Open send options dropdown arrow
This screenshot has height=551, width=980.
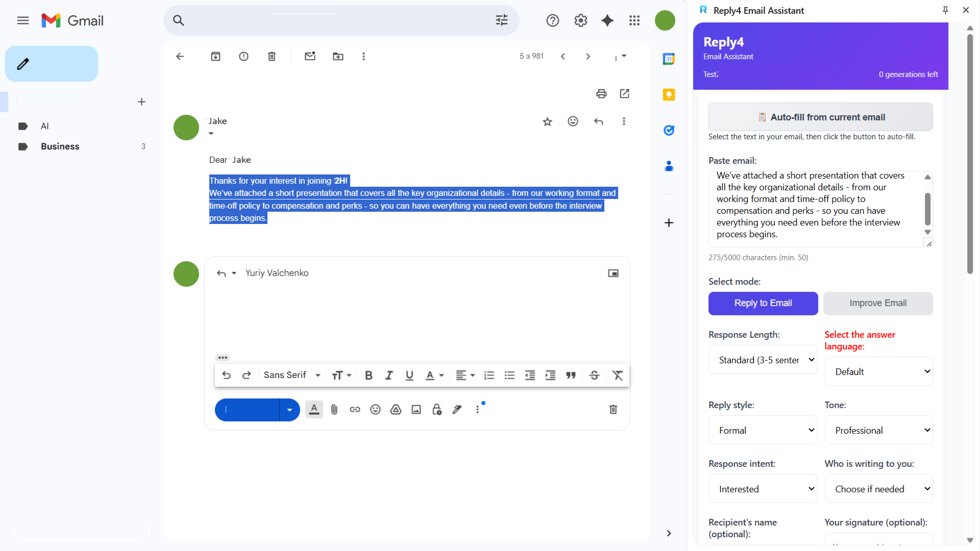(x=289, y=410)
